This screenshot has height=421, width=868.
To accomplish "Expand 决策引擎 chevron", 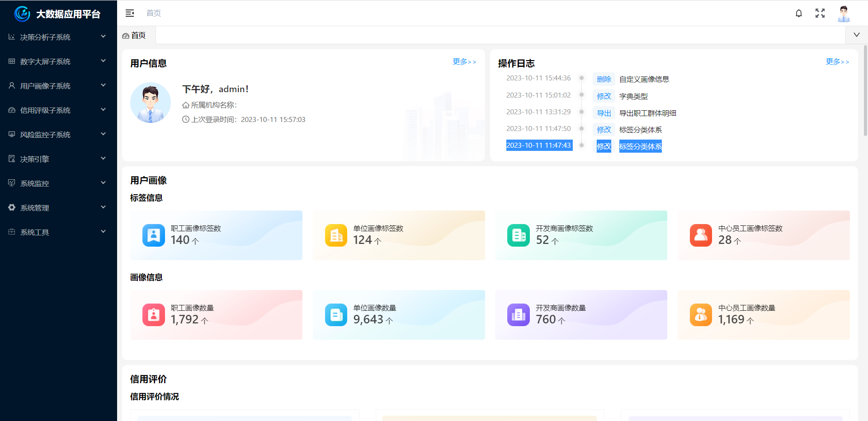I will pyautogui.click(x=103, y=159).
